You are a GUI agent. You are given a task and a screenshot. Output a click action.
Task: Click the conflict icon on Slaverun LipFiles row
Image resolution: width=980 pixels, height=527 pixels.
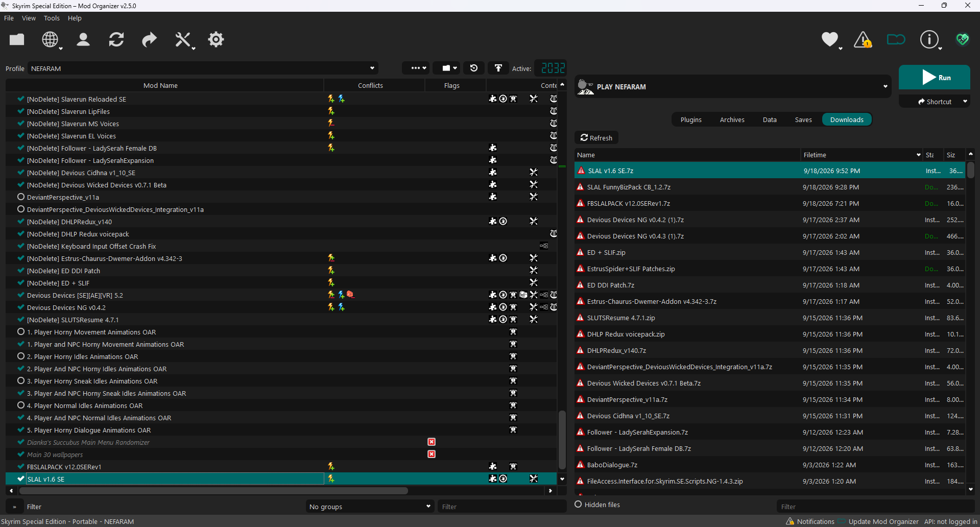[331, 111]
